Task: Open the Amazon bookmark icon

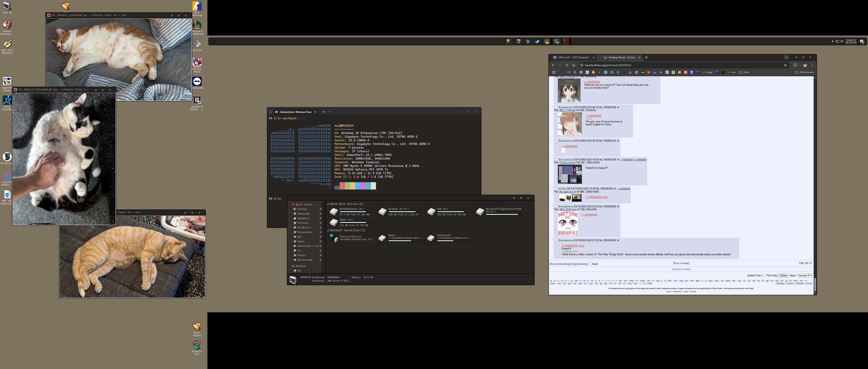Action: [x=673, y=72]
